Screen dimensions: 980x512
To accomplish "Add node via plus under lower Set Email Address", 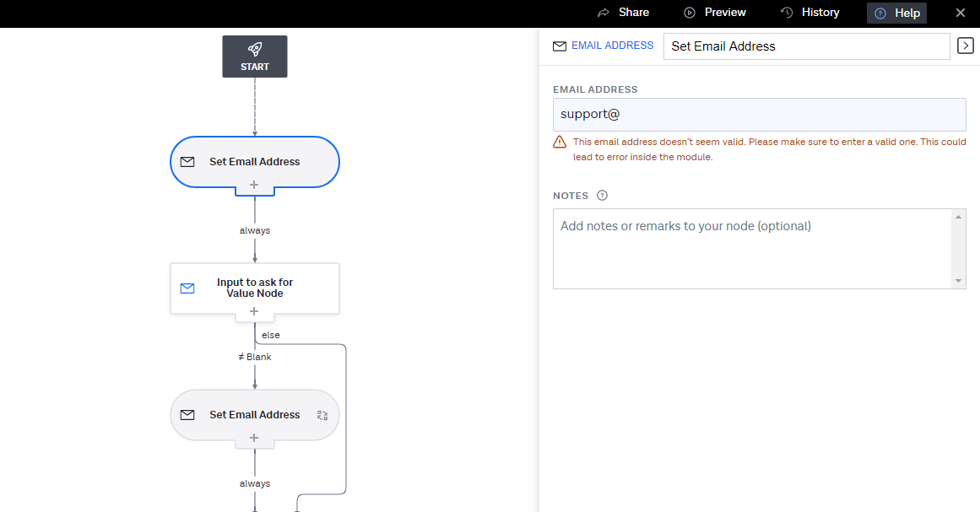I will click(x=254, y=438).
